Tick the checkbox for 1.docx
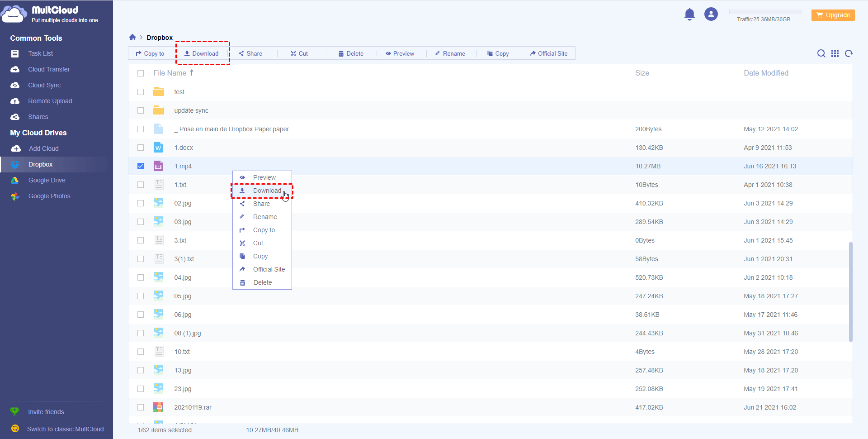Viewport: 868px width, 439px height. [x=141, y=148]
